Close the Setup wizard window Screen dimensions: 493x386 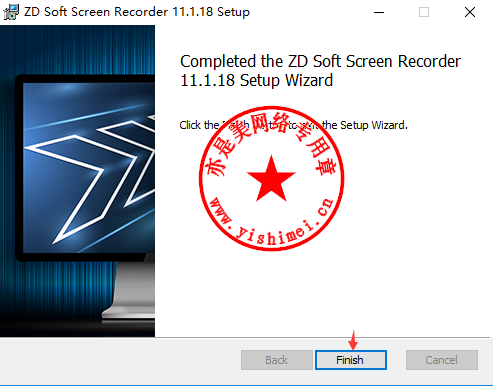pyautogui.click(x=470, y=12)
